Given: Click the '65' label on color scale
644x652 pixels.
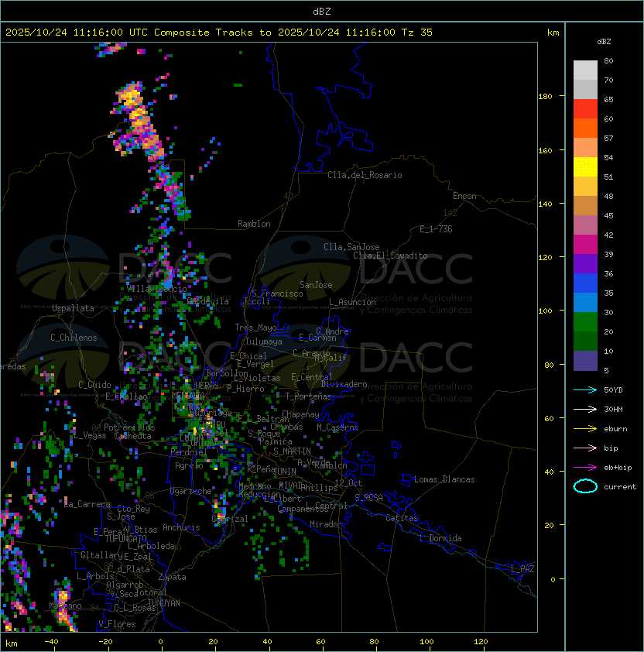Looking at the screenshot, I should point(608,99).
